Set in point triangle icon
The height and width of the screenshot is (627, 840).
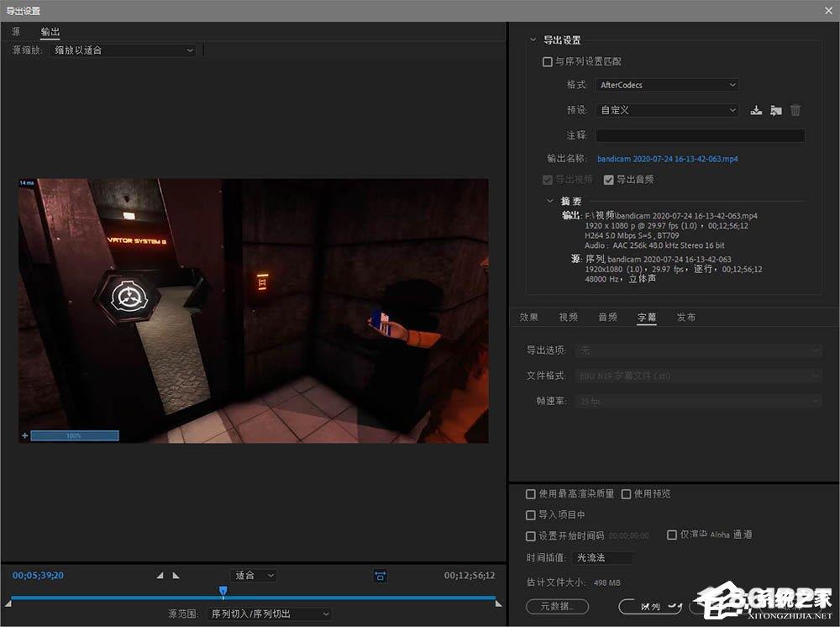click(160, 576)
